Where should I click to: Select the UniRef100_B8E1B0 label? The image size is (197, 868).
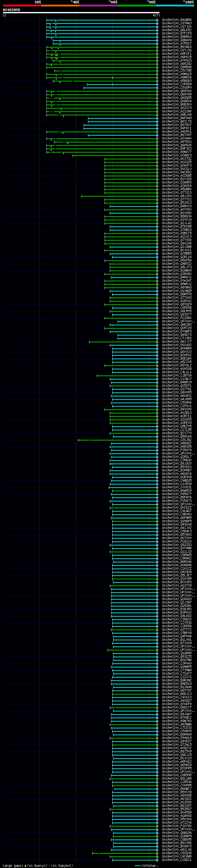pos(177,358)
